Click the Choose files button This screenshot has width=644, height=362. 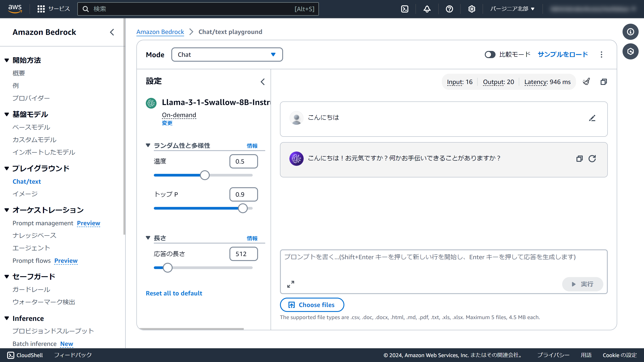coord(312,305)
